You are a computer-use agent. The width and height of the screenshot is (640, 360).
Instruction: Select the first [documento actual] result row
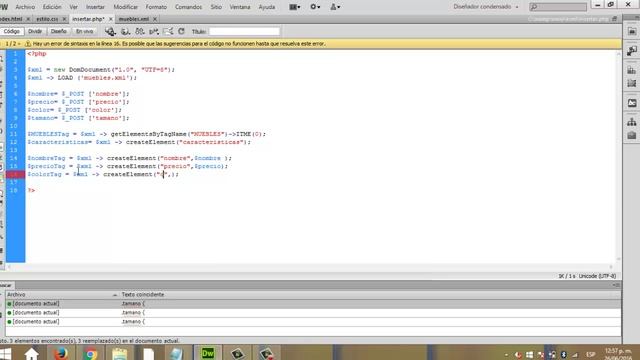313,304
